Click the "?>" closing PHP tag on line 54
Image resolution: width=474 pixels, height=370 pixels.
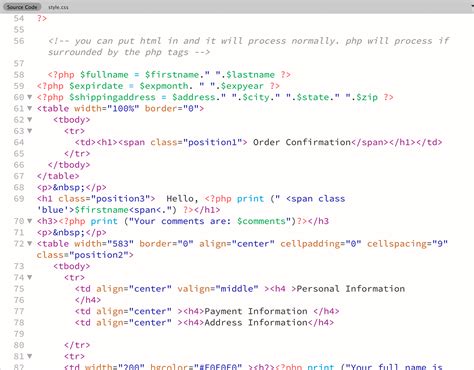pyautogui.click(x=42, y=18)
